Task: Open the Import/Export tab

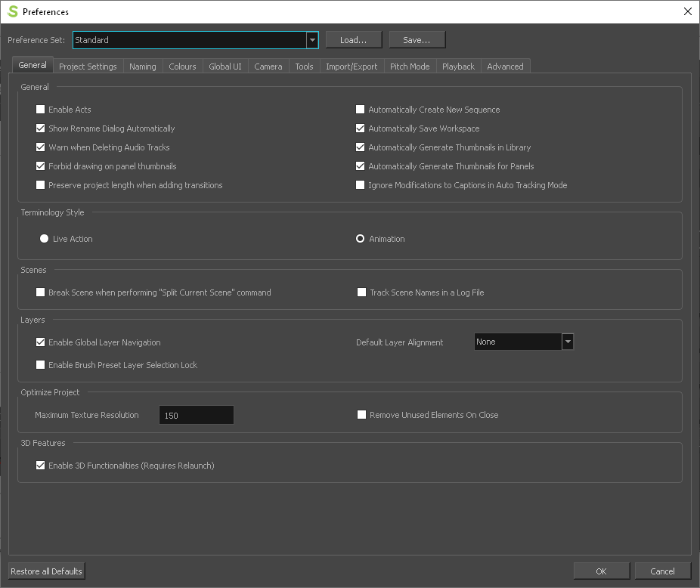Action: [352, 66]
